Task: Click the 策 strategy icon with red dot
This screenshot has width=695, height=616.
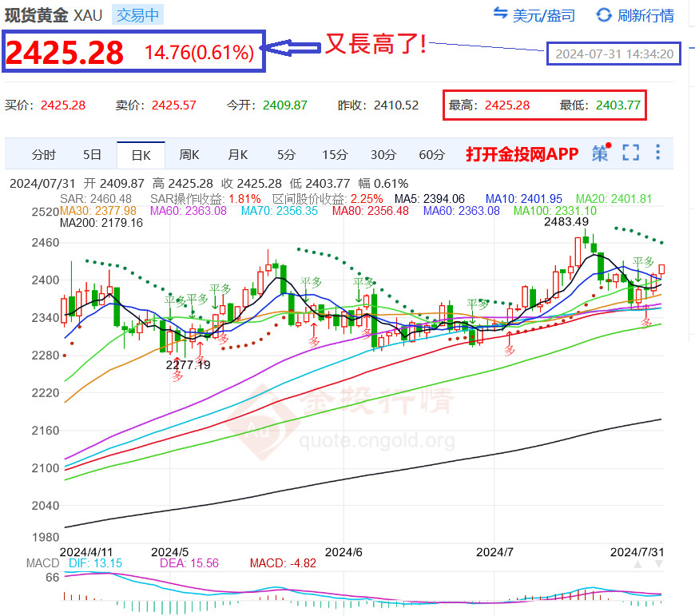Action: pyautogui.click(x=601, y=153)
